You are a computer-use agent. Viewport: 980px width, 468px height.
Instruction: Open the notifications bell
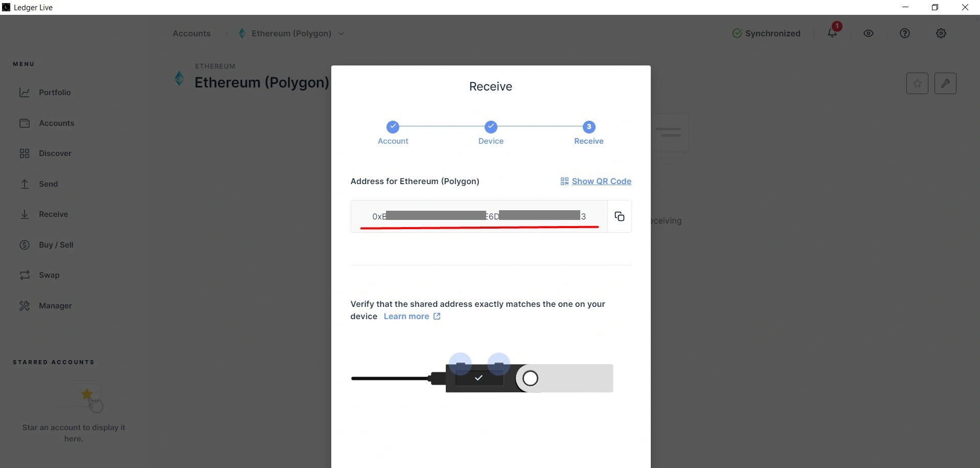click(832, 33)
